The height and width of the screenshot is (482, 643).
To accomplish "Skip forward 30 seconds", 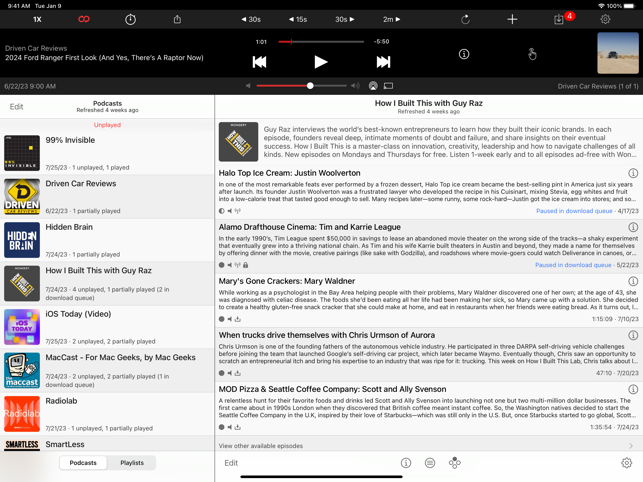I will 344,19.
